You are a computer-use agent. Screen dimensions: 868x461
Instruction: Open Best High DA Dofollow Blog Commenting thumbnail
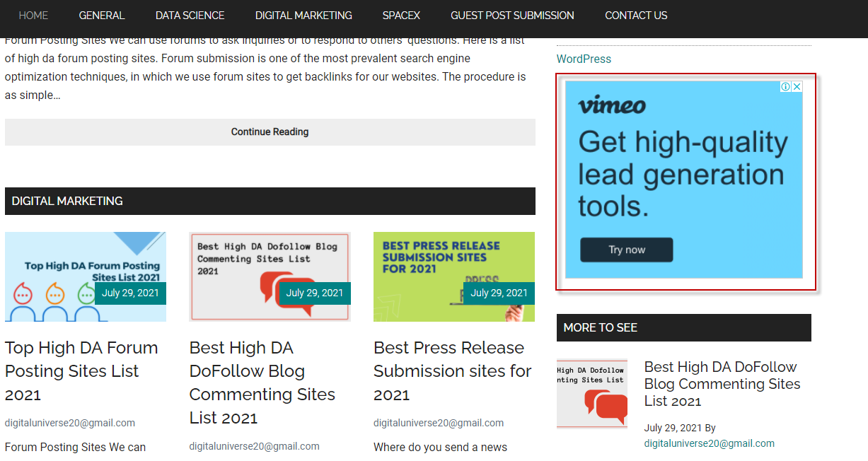tap(270, 276)
